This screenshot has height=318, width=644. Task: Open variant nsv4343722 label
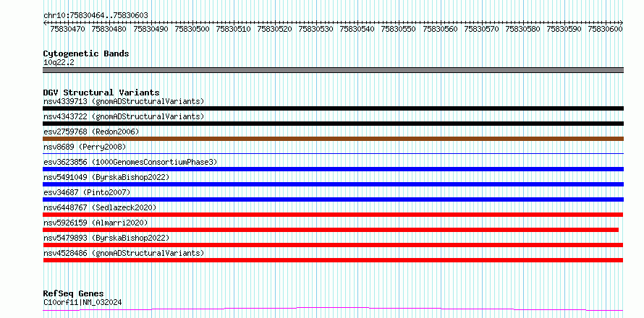124,116
